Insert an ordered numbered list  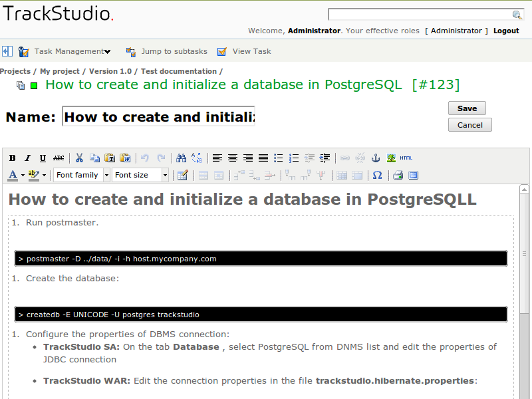pyautogui.click(x=294, y=158)
